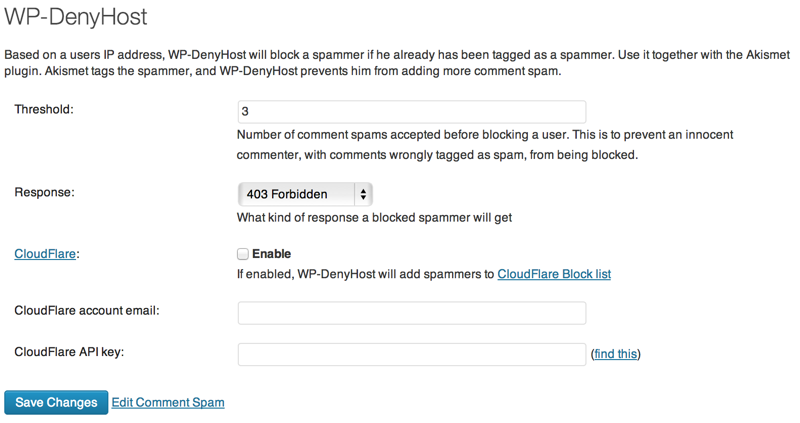Click the Threshold number input field
The width and height of the screenshot is (800, 423).
pos(412,112)
